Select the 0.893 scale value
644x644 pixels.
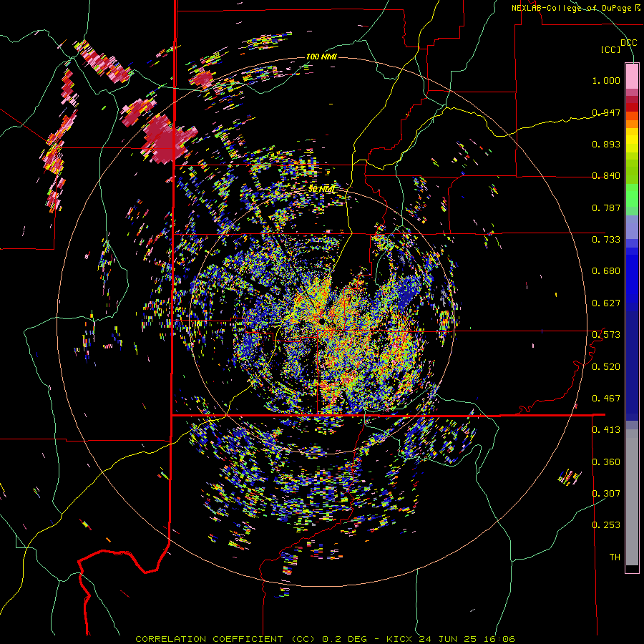(x=606, y=144)
